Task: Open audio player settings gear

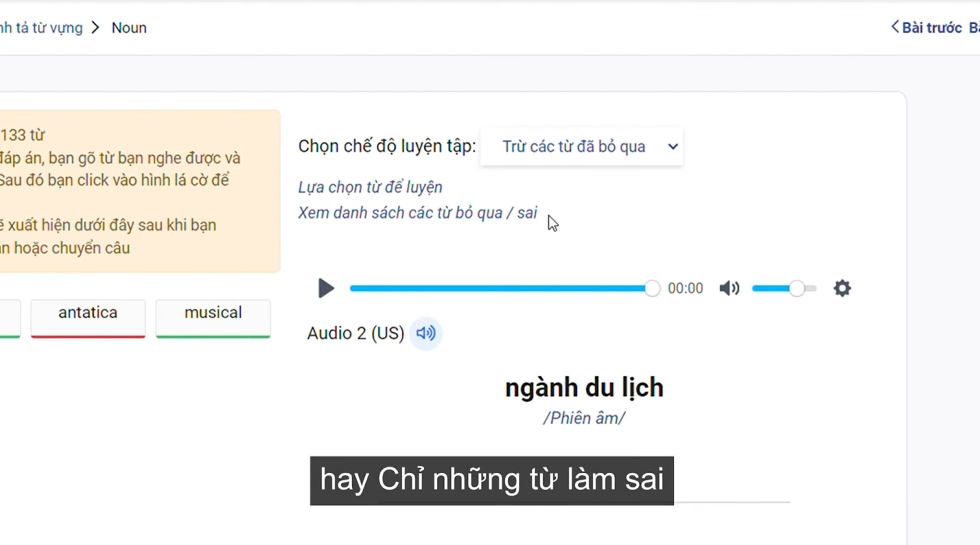Action: 842,288
